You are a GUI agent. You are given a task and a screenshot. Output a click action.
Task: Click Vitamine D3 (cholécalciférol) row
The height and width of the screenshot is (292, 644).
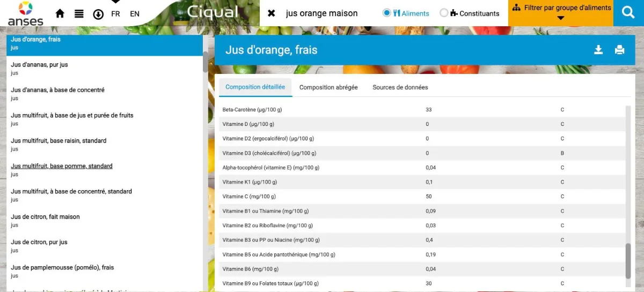(x=422, y=153)
